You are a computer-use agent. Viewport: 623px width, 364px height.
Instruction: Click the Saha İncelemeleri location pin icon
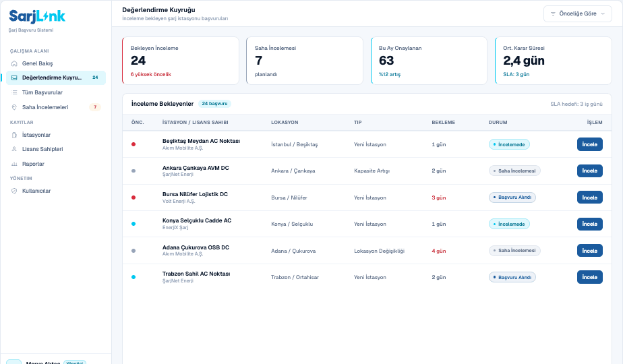pyautogui.click(x=14, y=107)
